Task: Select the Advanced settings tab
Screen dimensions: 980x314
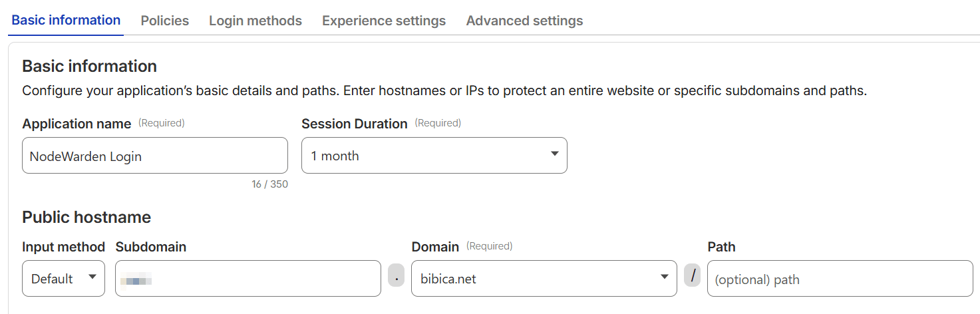Action: [x=524, y=21]
